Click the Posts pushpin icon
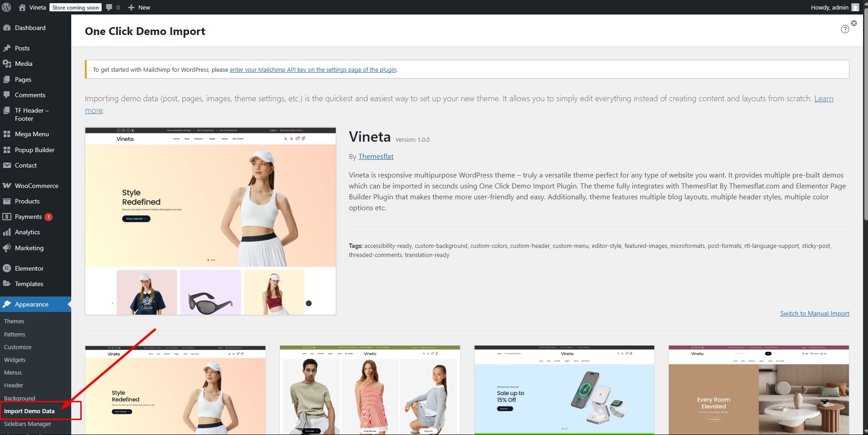868x435 pixels. coord(7,48)
